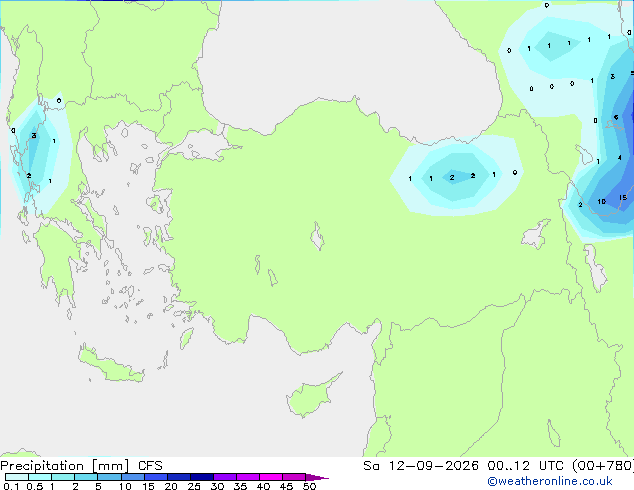Click the 'Sa 12-09-2026 00..12 UTC' forecast date
634x490 pixels.
pos(466,466)
